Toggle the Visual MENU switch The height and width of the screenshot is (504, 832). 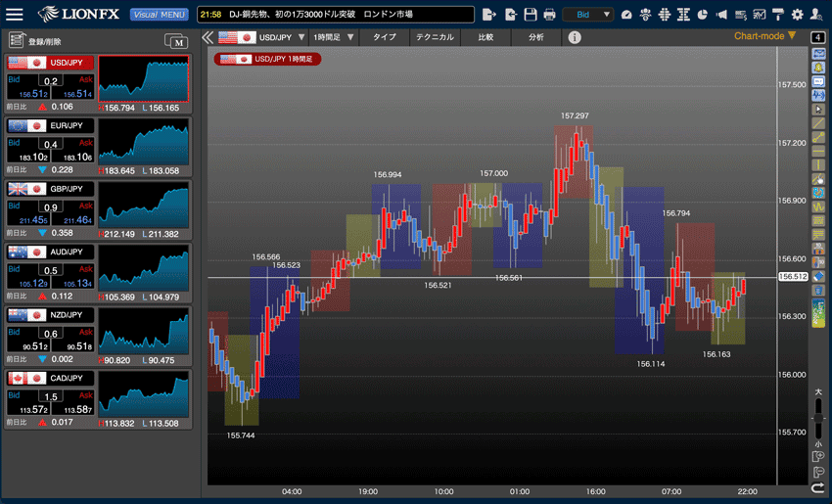click(159, 15)
